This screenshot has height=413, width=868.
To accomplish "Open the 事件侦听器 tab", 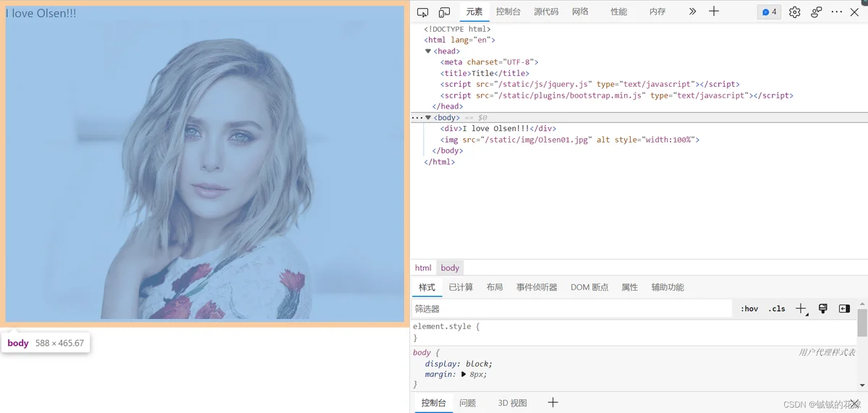I will point(537,287).
